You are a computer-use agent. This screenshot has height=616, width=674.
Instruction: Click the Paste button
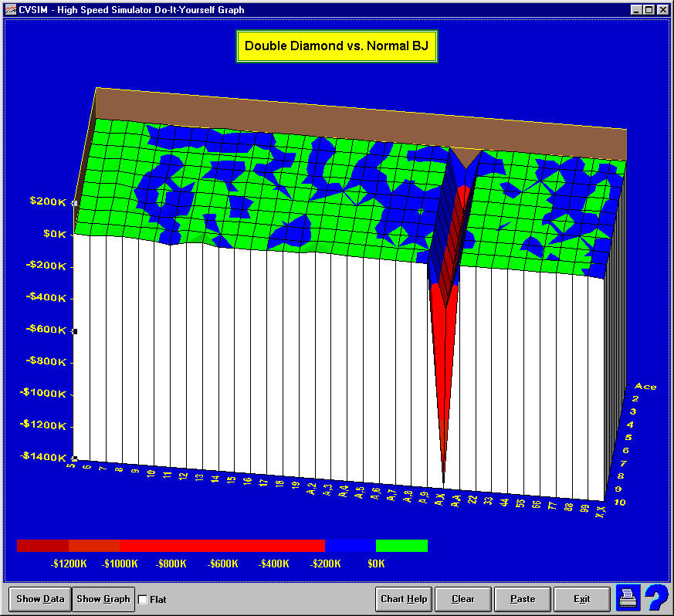[x=523, y=599]
